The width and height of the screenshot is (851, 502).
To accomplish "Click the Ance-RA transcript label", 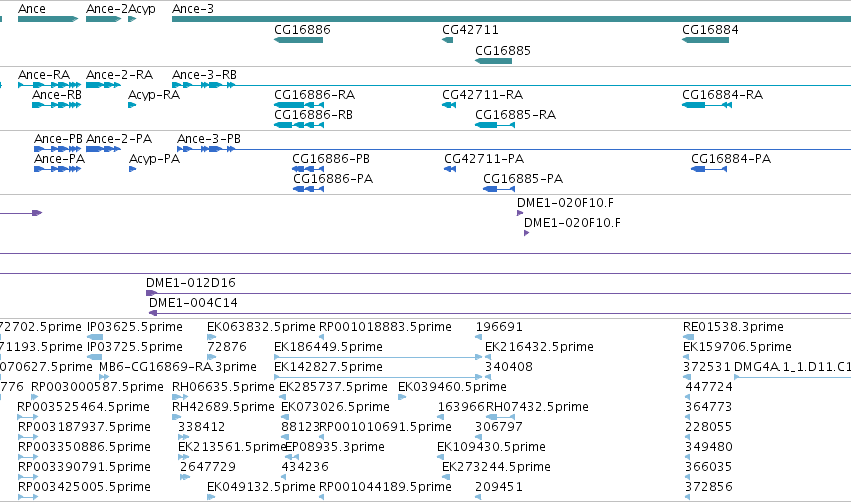I will tap(43, 74).
